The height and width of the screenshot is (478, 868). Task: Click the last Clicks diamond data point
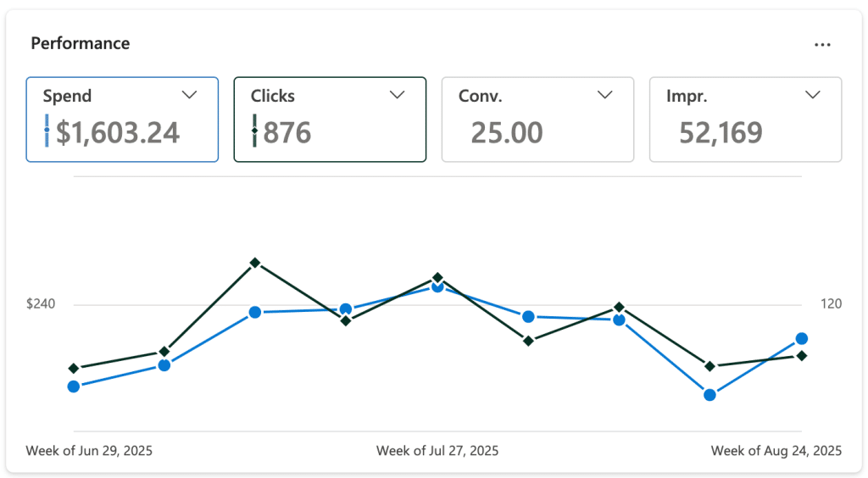[x=802, y=356]
